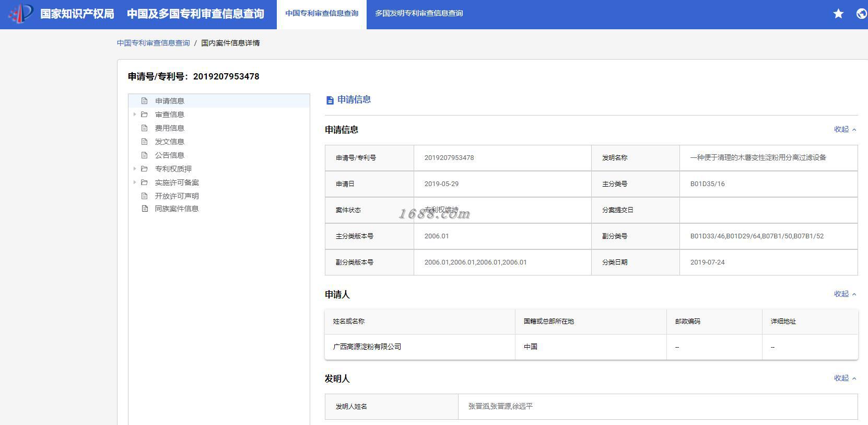Screen dimensions: 868x425
Task: Click the 姓名或名称 column header
Action: point(349,321)
